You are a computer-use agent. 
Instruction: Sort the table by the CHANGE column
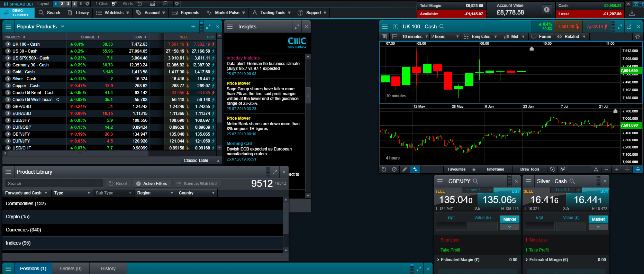tap(90, 37)
